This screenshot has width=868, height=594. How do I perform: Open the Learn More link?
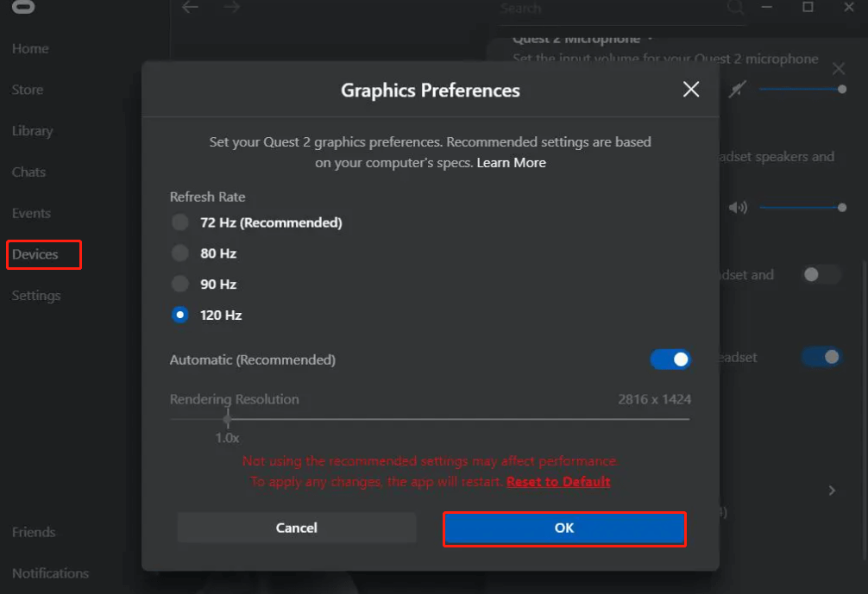pyautogui.click(x=511, y=163)
